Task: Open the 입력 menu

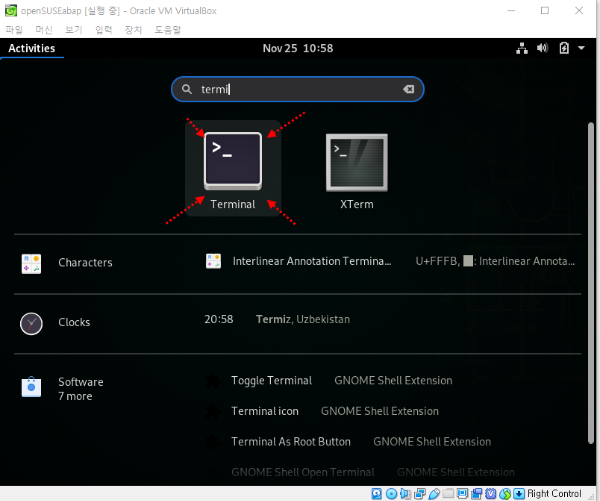Action: pyautogui.click(x=103, y=29)
